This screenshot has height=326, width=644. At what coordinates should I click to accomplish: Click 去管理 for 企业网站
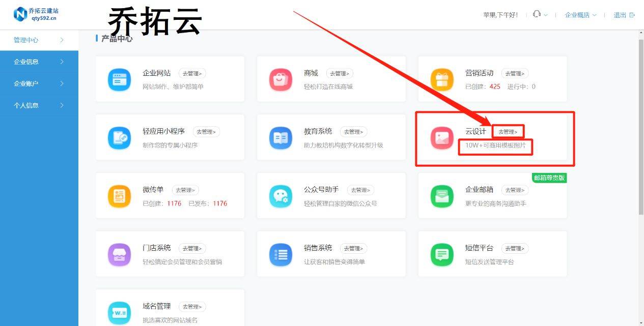point(192,74)
